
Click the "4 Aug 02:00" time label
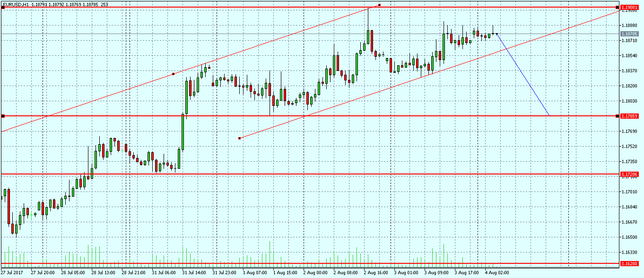point(497,273)
